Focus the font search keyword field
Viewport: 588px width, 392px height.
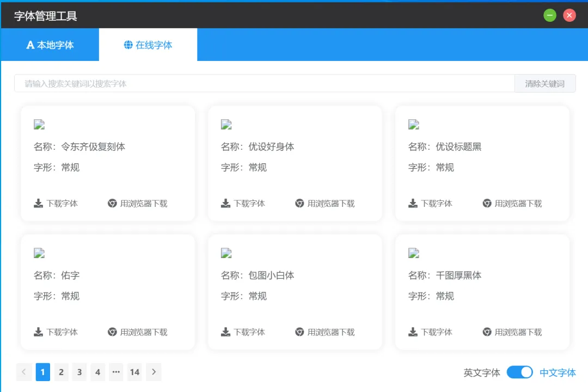(265, 83)
